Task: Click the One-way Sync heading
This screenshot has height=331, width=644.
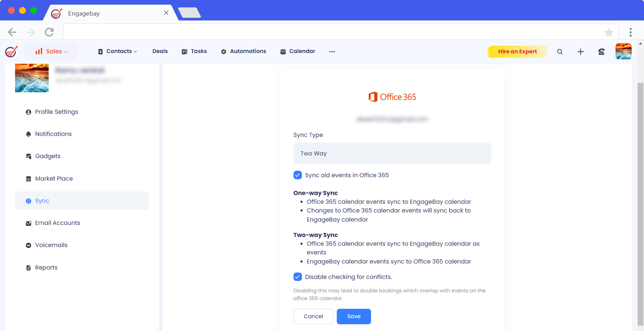Action: coord(315,193)
